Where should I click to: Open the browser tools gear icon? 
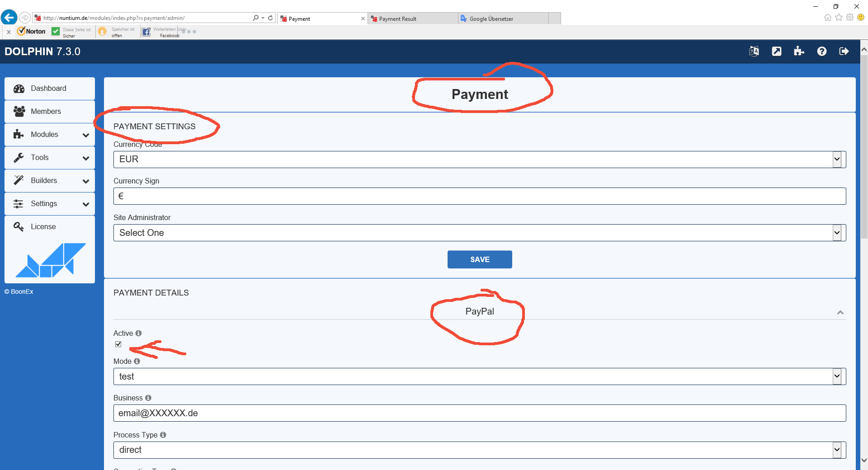(x=850, y=18)
